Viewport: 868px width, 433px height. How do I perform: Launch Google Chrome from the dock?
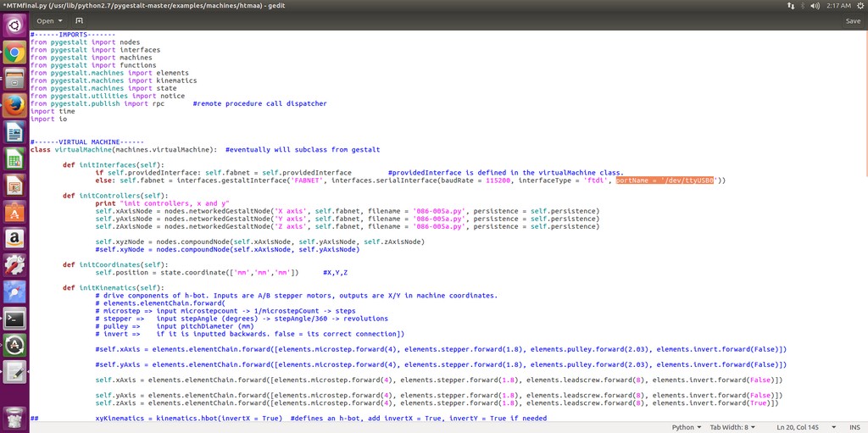(14, 53)
